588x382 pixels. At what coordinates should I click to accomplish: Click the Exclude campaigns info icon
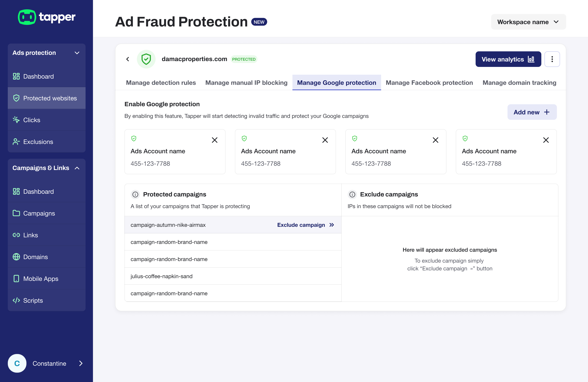pos(352,195)
